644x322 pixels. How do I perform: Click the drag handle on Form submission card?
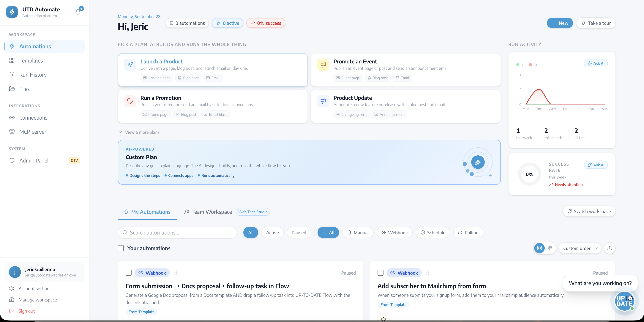(176, 273)
